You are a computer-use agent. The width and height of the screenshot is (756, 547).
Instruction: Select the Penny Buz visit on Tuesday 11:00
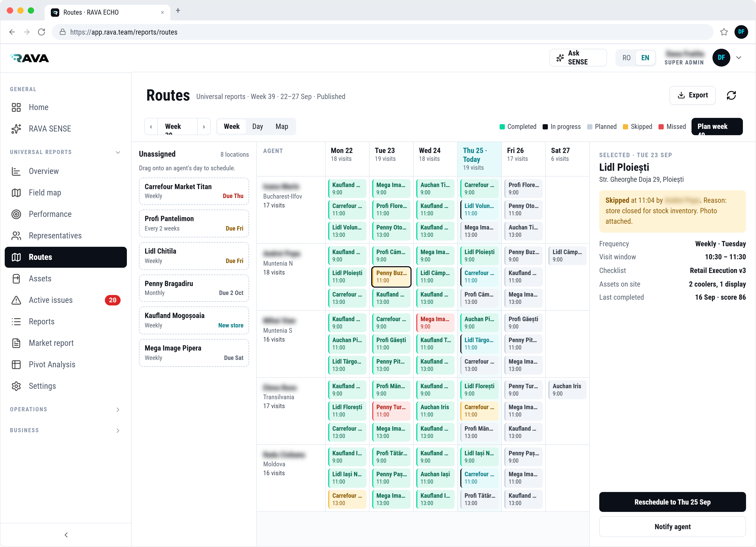[x=391, y=276]
